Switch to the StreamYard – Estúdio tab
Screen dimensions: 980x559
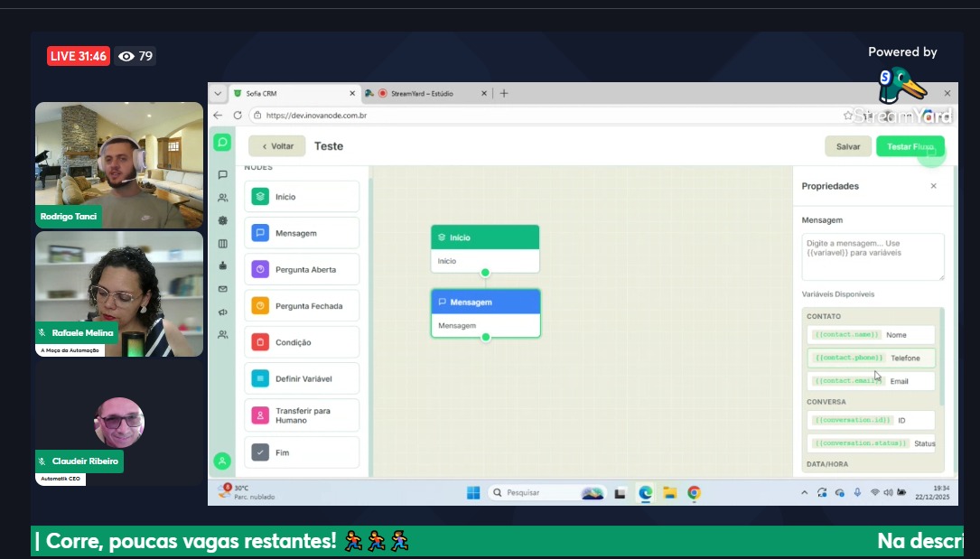pos(423,93)
